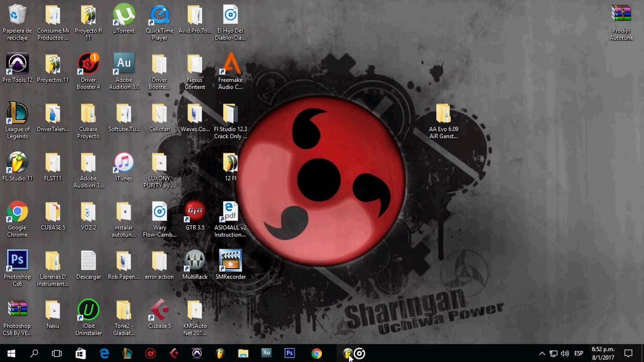Open the Softube.Tu... folder
Screen dimensions: 644x362
[x=124, y=118]
